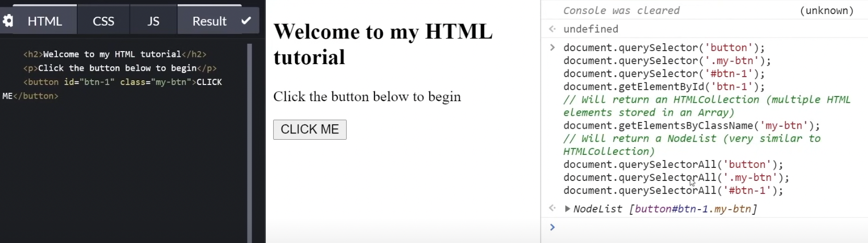The height and width of the screenshot is (243, 868).
Task: Toggle the checkmark on the Result tab
Action: pos(247,21)
